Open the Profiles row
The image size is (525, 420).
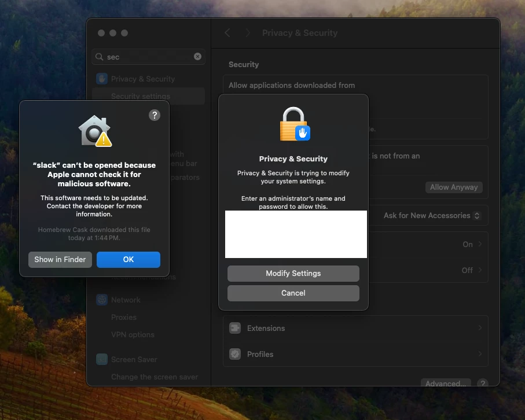[355, 354]
